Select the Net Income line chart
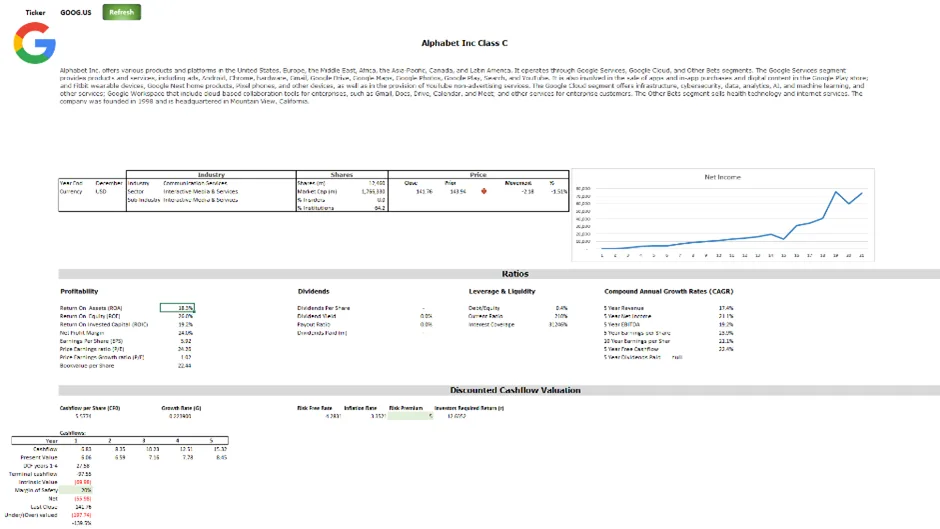This screenshot has width=940, height=529. 723,215
